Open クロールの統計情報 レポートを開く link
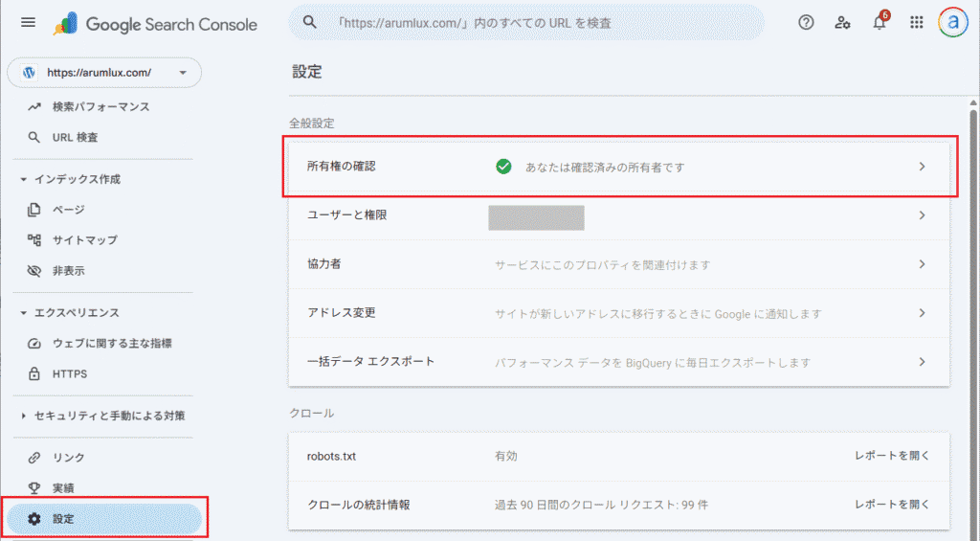Viewport: 980px width, 541px height. point(892,504)
